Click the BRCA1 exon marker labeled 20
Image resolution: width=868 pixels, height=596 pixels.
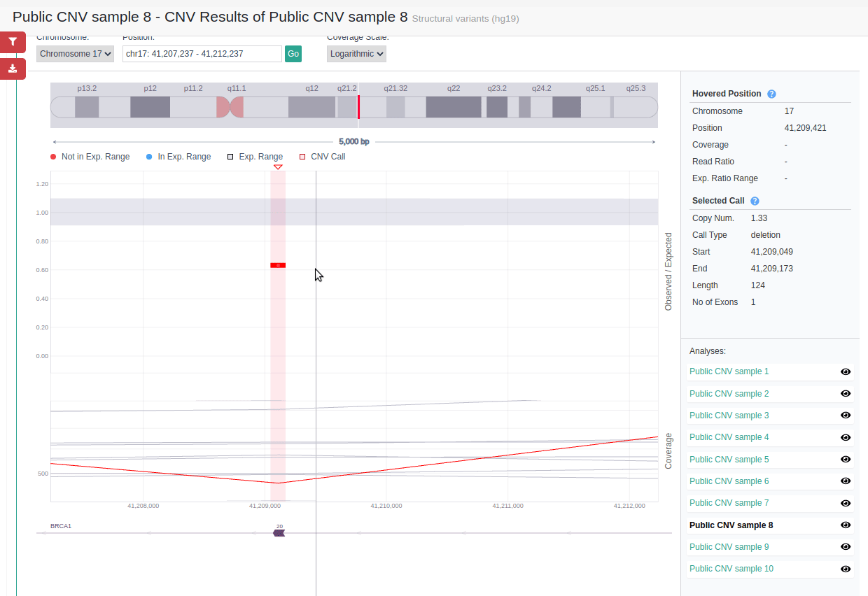(x=279, y=532)
